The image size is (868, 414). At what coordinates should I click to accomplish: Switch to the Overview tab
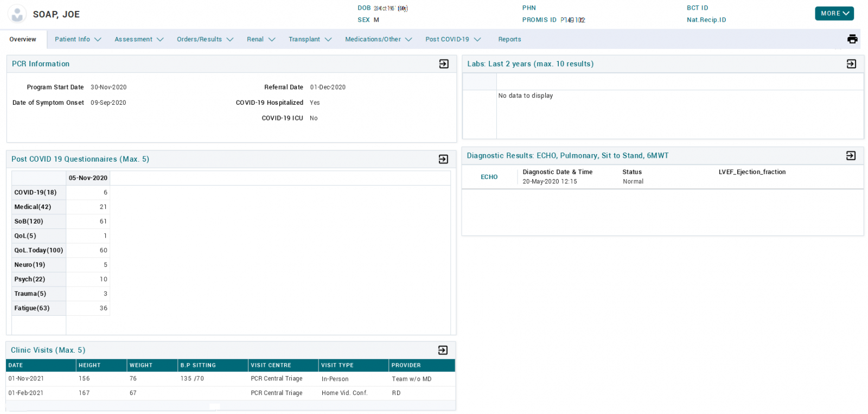coord(23,40)
